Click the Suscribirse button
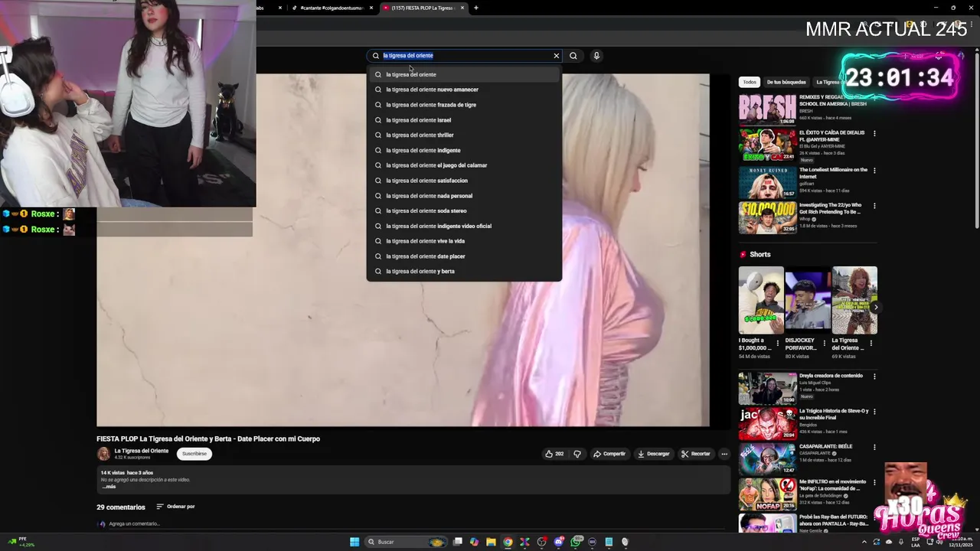 194,454
